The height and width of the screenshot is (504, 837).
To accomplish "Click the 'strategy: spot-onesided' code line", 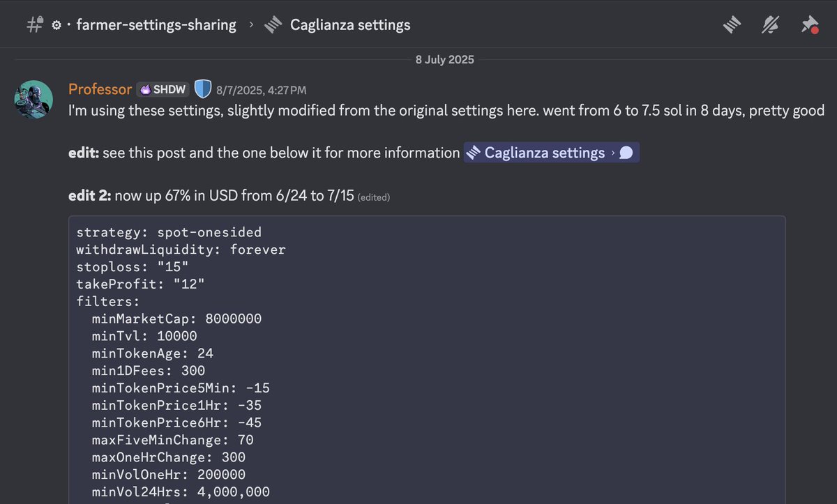I will 169,231.
